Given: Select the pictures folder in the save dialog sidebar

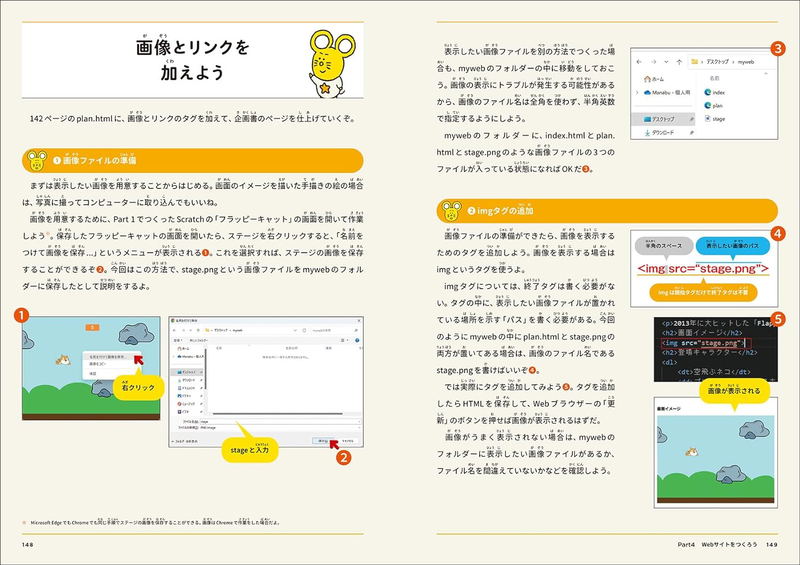Looking at the screenshot, I should point(184,396).
